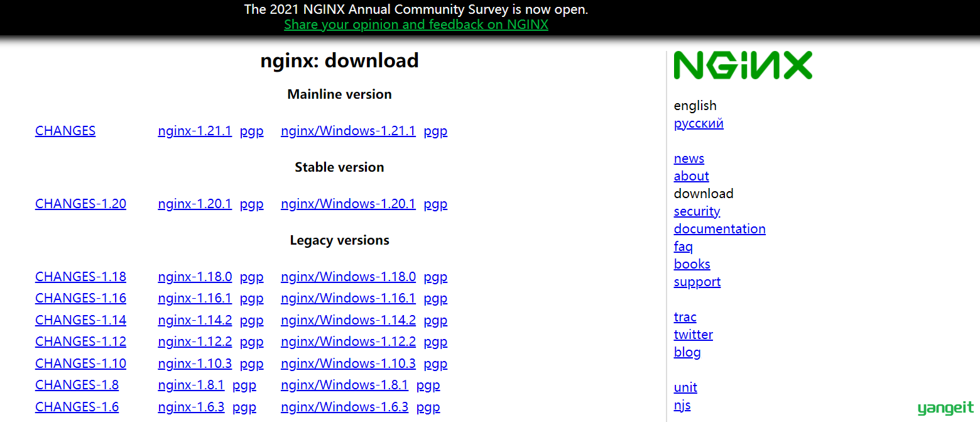Open pgp signature for nginx-1.21.1

pos(252,131)
